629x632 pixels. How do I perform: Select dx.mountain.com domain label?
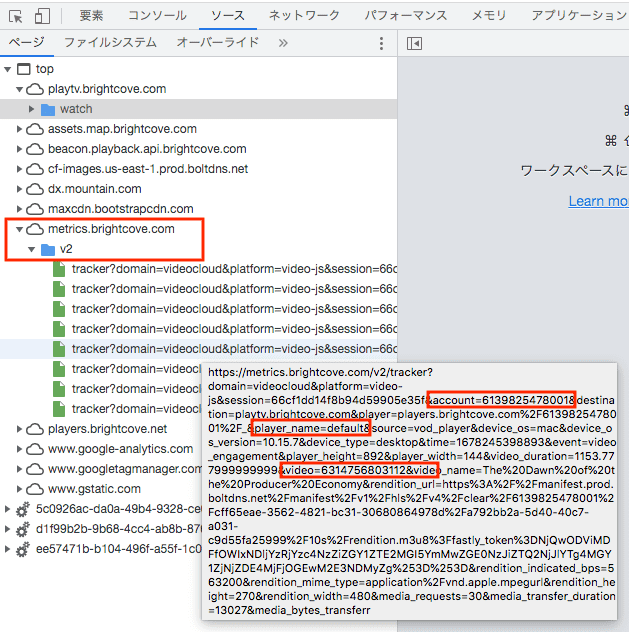(95, 189)
